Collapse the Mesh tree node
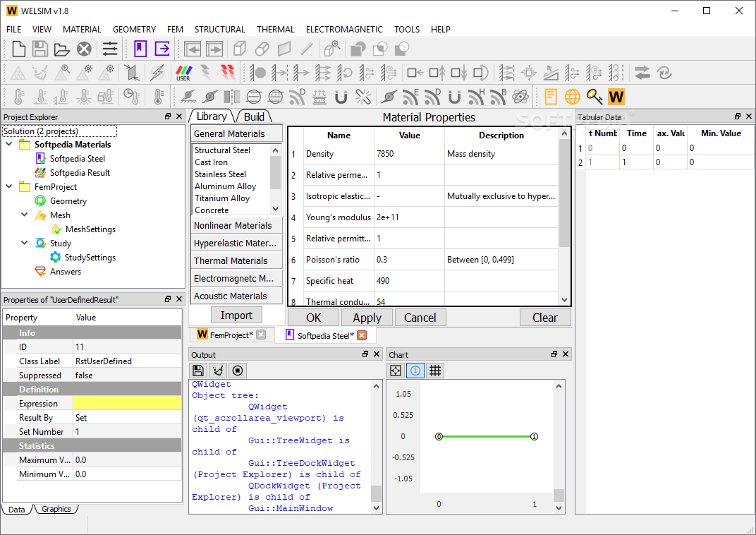 25,215
